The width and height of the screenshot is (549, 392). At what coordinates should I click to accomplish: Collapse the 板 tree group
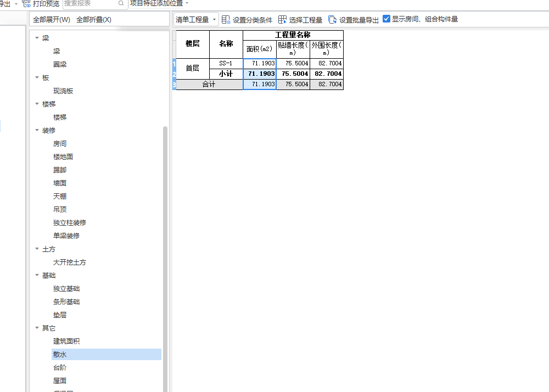pyautogui.click(x=37, y=77)
